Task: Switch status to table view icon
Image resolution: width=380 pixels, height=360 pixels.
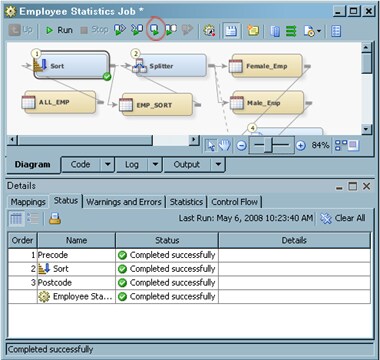Action: (x=16, y=219)
